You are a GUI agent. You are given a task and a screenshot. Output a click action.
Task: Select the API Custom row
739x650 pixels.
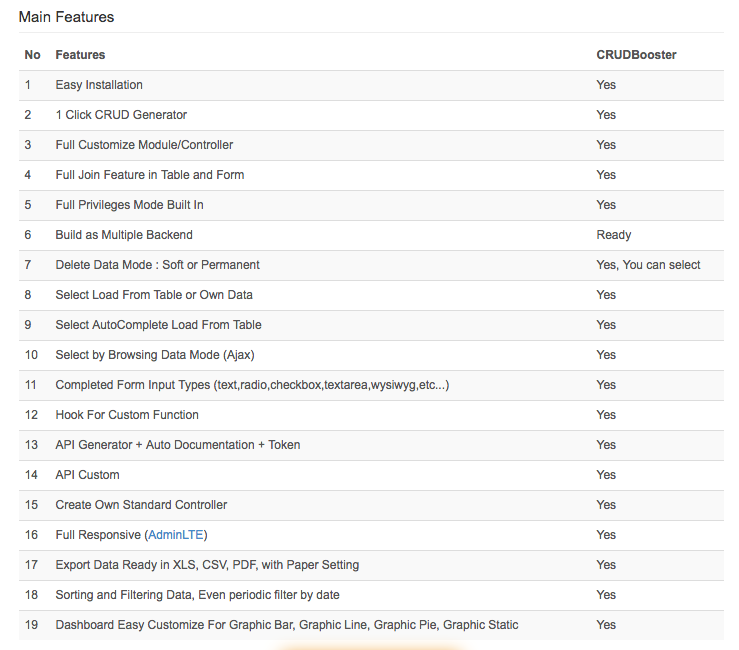tap(371, 475)
